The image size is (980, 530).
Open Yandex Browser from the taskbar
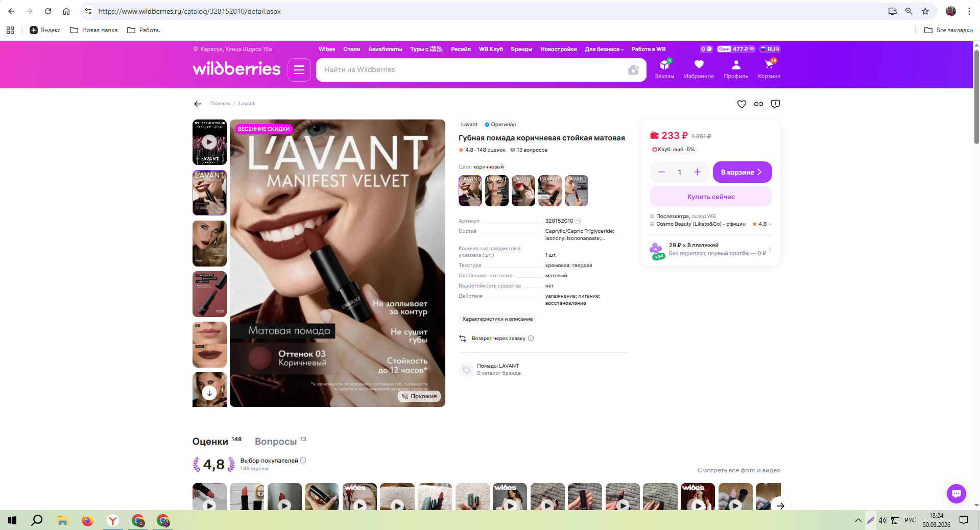[x=112, y=520]
